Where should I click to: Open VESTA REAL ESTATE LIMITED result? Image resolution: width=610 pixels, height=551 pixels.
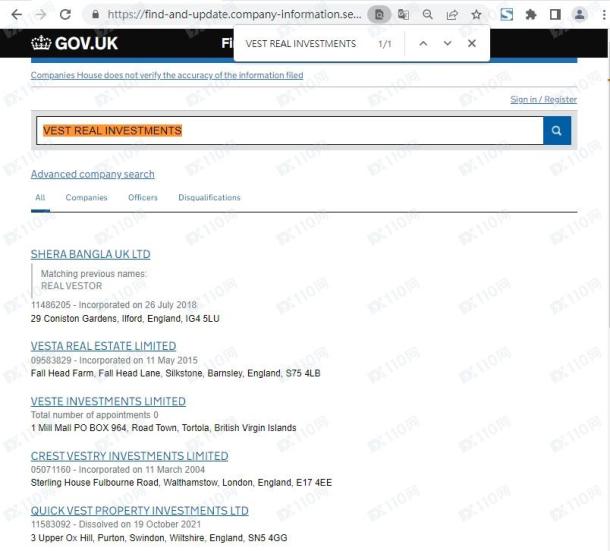(x=103, y=346)
